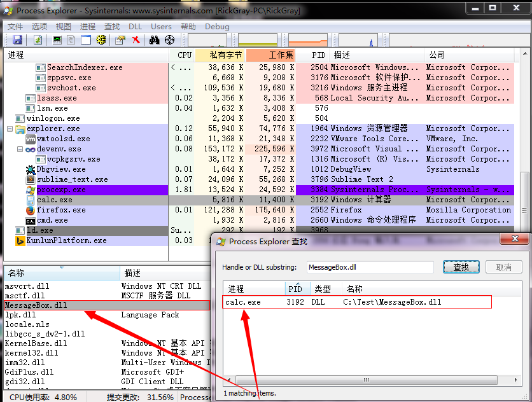Sort by CPU column header
Image resolution: width=532 pixels, height=402 pixels.
coord(181,55)
